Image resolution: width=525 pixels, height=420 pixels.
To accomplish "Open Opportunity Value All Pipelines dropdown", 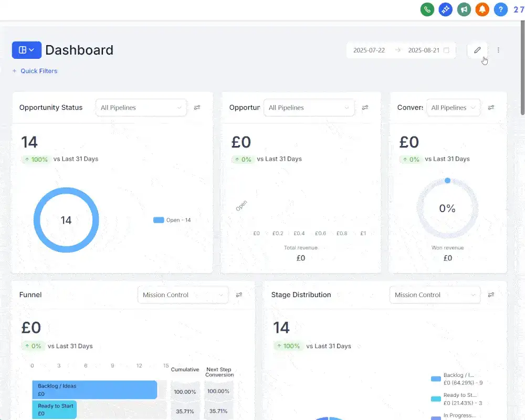I will 309,108.
